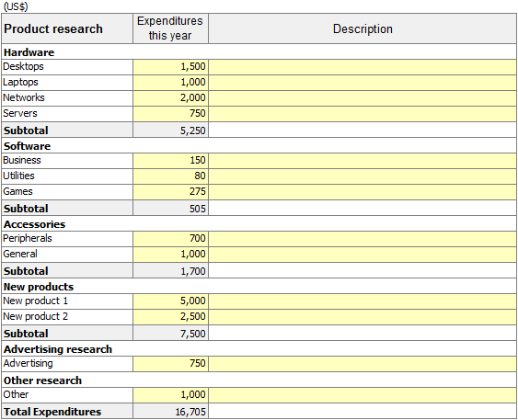This screenshot has width=518, height=420.
Task: Select the Software Subtotal value 505
Action: click(x=170, y=208)
